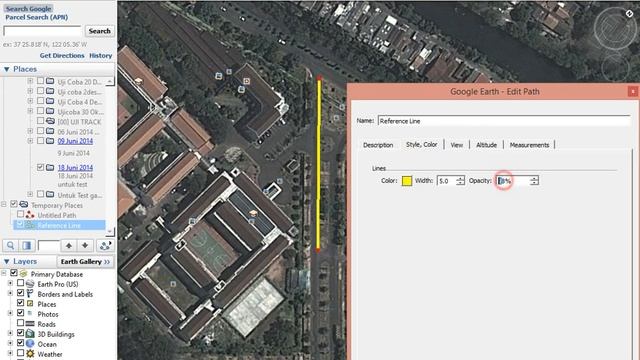This screenshot has width=640, height=360.
Task: Click the play tour path icon button
Action: coord(105,245)
